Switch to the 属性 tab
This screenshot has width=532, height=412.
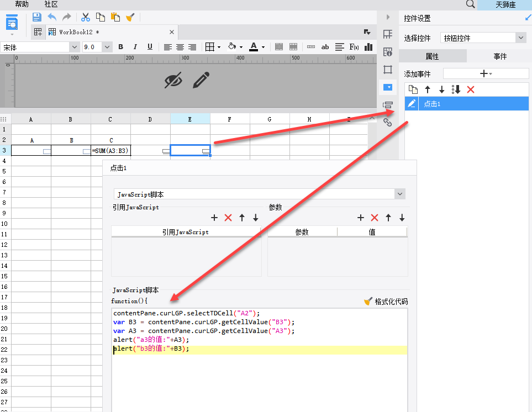(432, 56)
